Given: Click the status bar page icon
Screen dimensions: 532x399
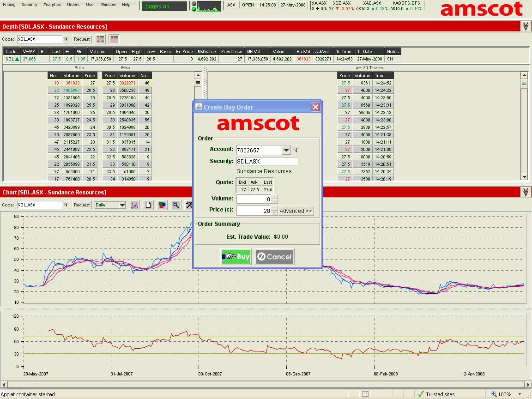Looking at the screenshot, I should 365,394.
